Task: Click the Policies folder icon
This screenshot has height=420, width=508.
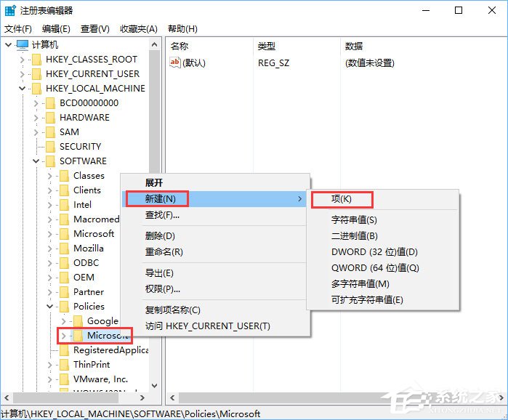Action: pyautogui.click(x=65, y=307)
